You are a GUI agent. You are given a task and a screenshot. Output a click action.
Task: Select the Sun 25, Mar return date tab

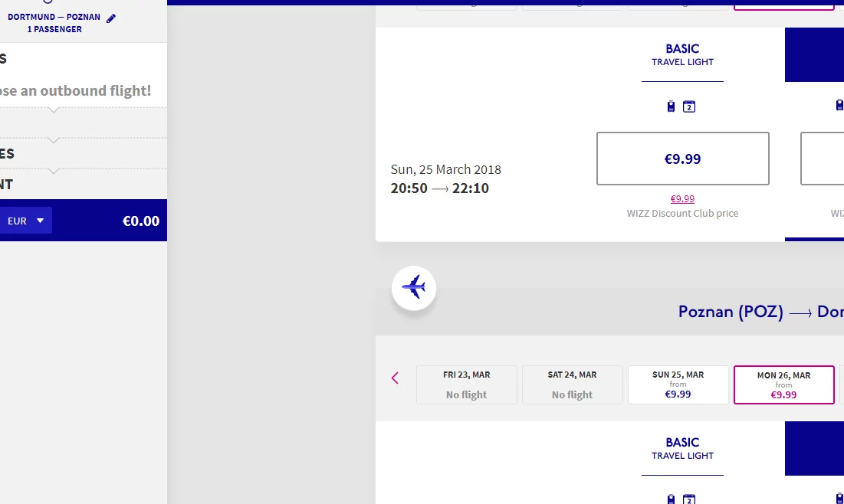678,385
